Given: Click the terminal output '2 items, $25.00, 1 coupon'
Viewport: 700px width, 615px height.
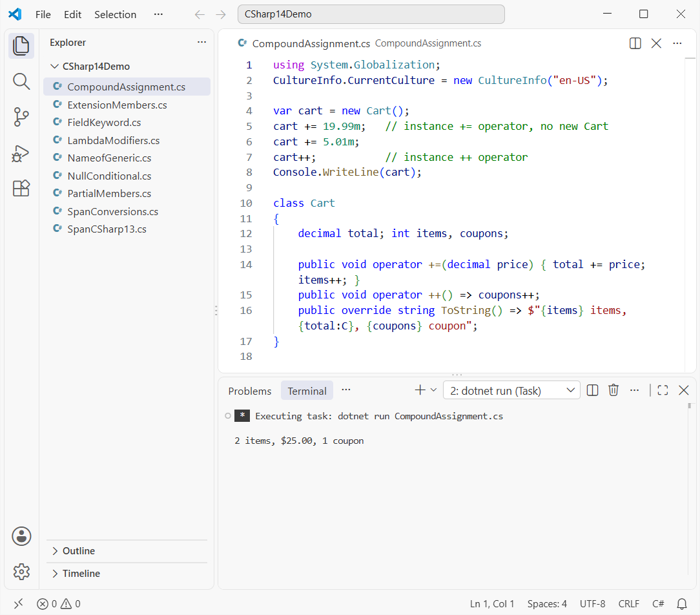Looking at the screenshot, I should [x=299, y=441].
